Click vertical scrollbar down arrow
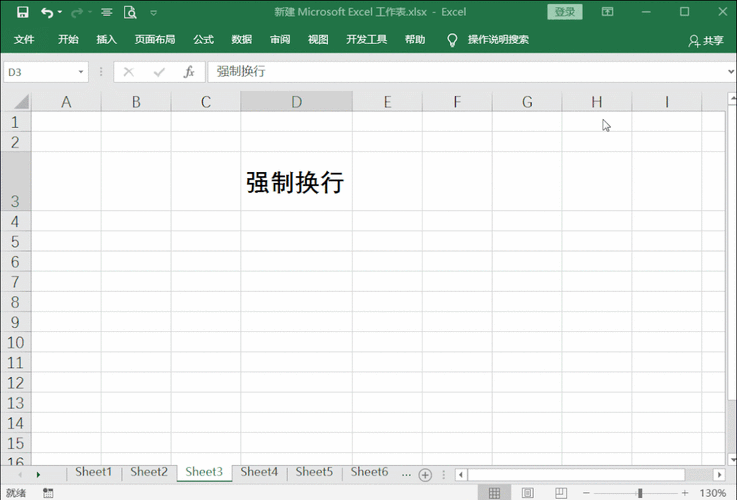The height and width of the screenshot is (500, 737). [x=732, y=459]
